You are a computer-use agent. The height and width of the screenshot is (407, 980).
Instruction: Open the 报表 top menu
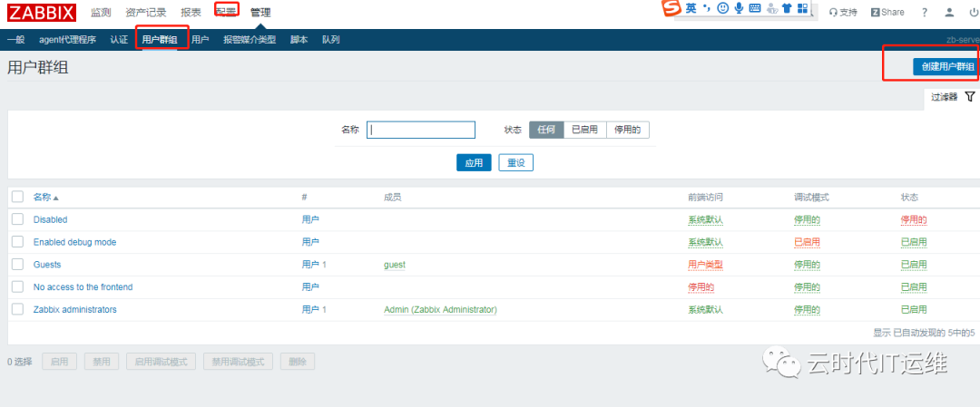(191, 12)
